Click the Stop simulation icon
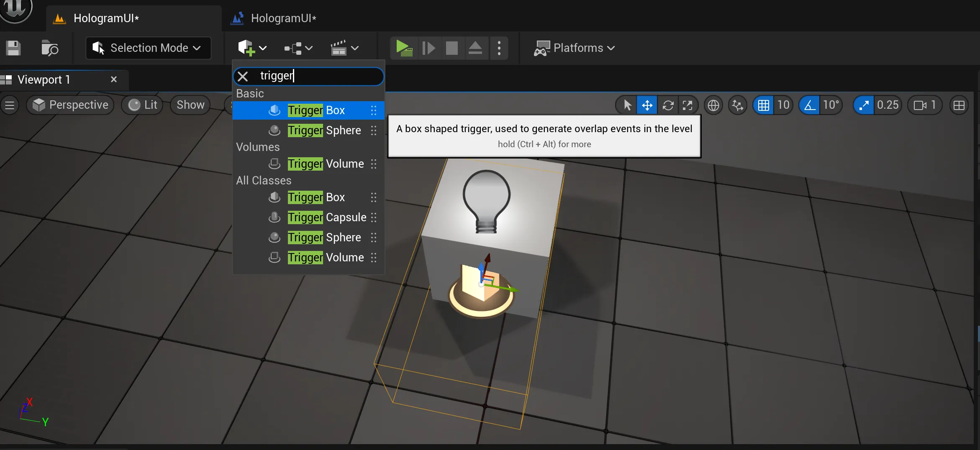 click(x=452, y=48)
